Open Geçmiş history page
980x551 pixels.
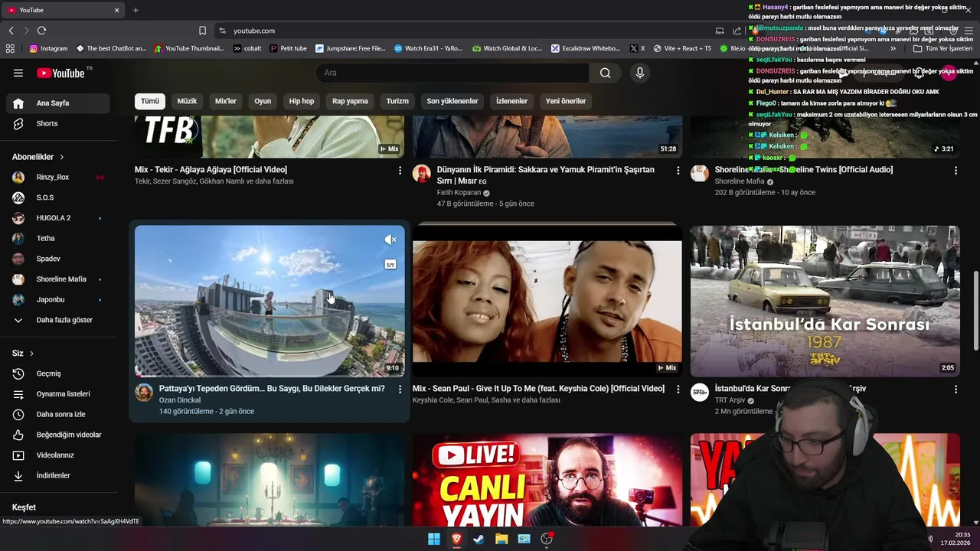[58, 373]
